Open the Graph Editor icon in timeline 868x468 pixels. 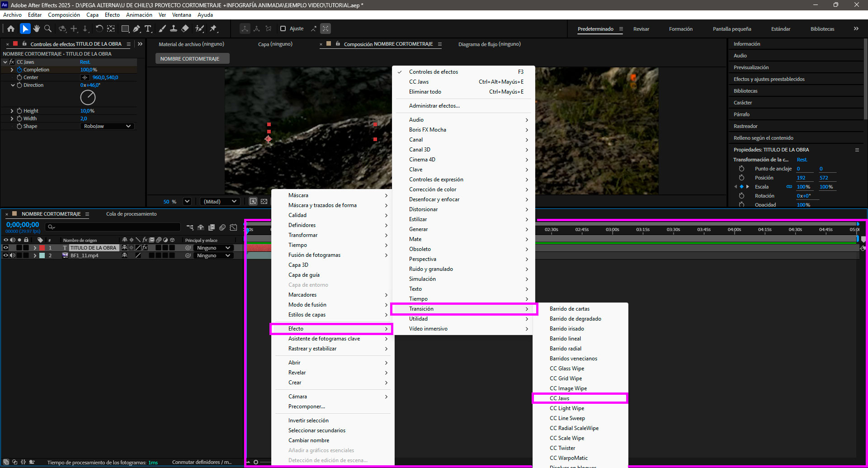coord(233,227)
